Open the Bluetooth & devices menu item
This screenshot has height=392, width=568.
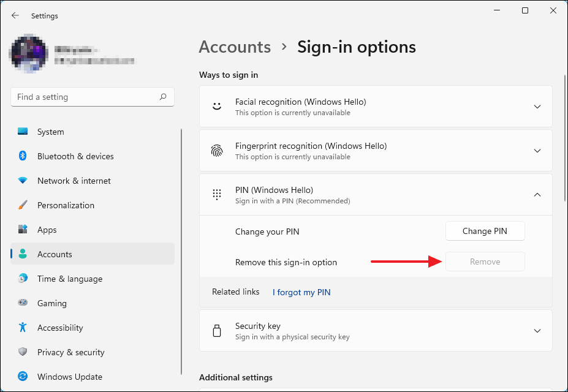coord(93,156)
